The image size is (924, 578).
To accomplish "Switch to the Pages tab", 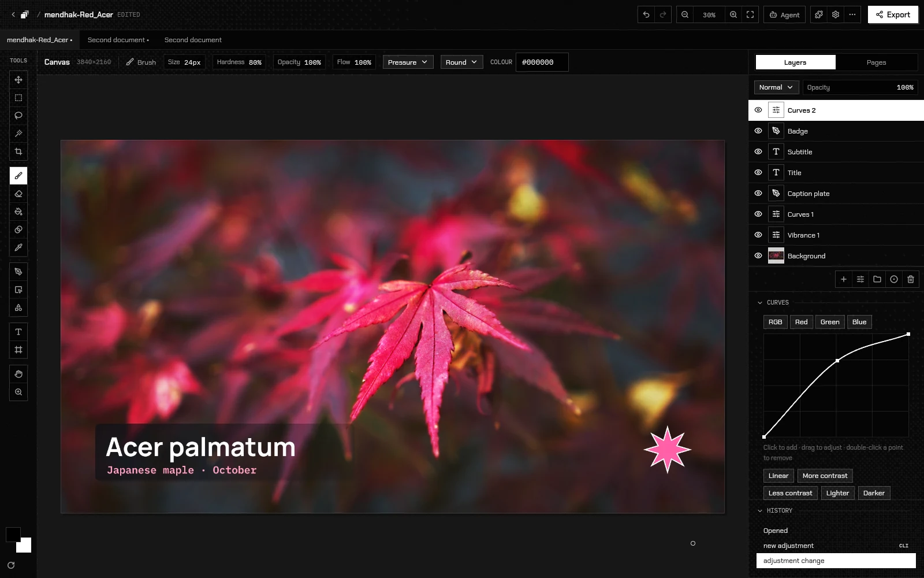I will tap(876, 62).
